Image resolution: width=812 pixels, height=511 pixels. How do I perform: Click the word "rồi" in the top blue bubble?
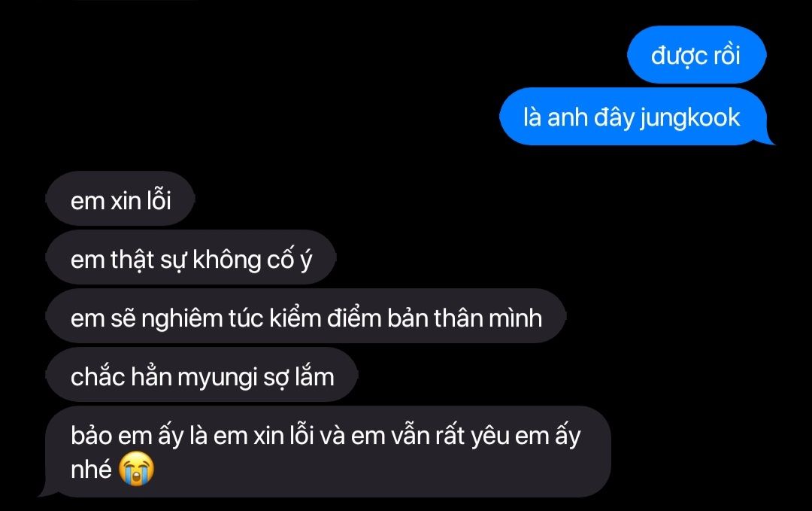pos(726,56)
